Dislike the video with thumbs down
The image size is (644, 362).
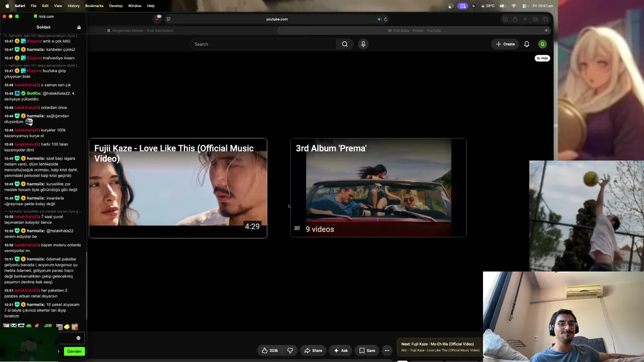click(x=290, y=350)
